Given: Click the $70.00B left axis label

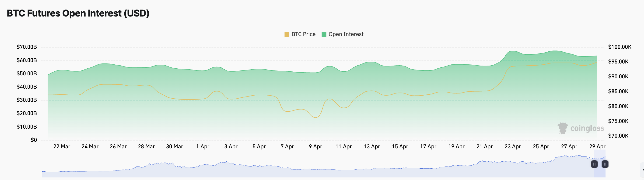Looking at the screenshot, I should click(x=27, y=47).
